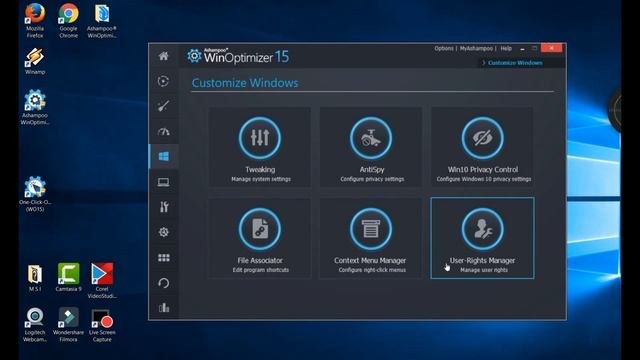
Task: Launch the File Associator document icon
Action: pyautogui.click(x=260, y=229)
